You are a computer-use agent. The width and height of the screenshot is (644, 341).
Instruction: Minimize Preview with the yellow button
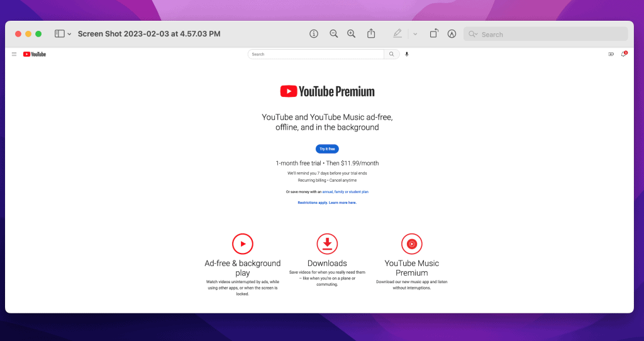point(28,34)
